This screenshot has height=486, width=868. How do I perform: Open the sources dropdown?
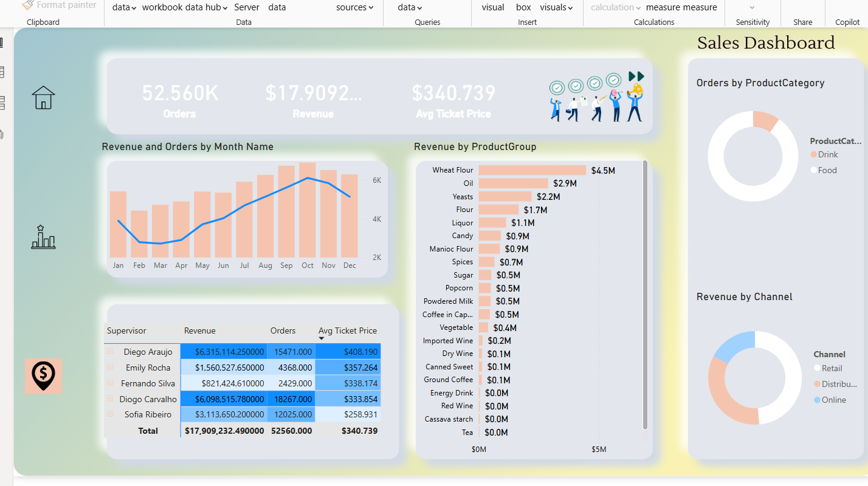point(355,7)
